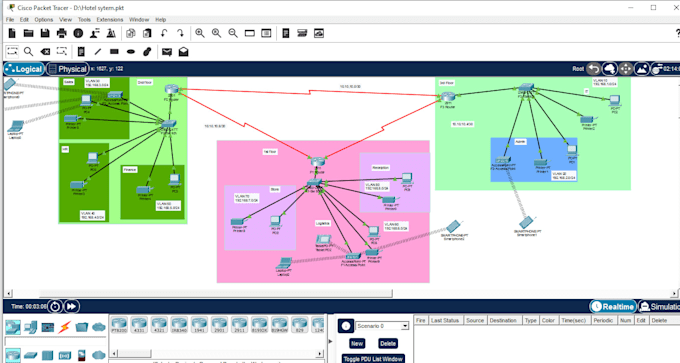Viewport: 680px width, 363px height.
Task: Click the Destination column header
Action: 503,320
